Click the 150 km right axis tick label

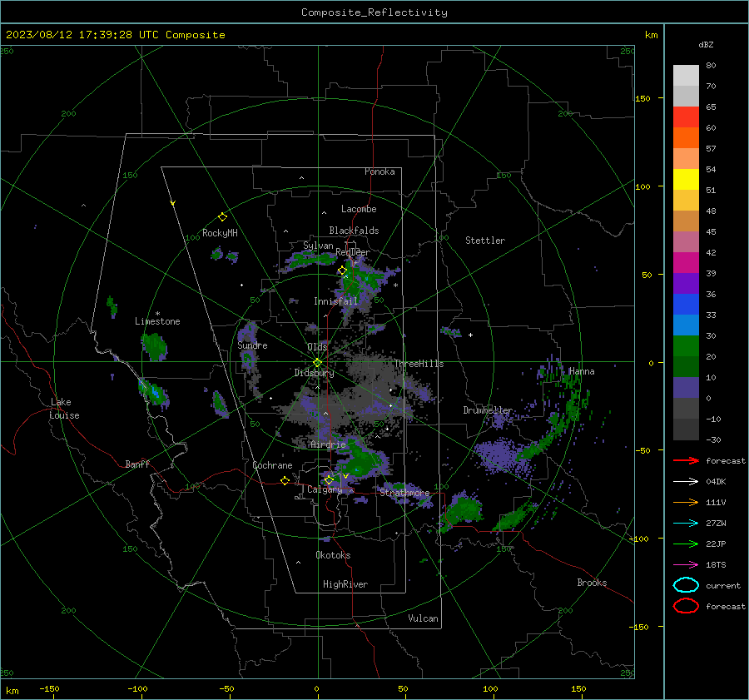(x=642, y=98)
